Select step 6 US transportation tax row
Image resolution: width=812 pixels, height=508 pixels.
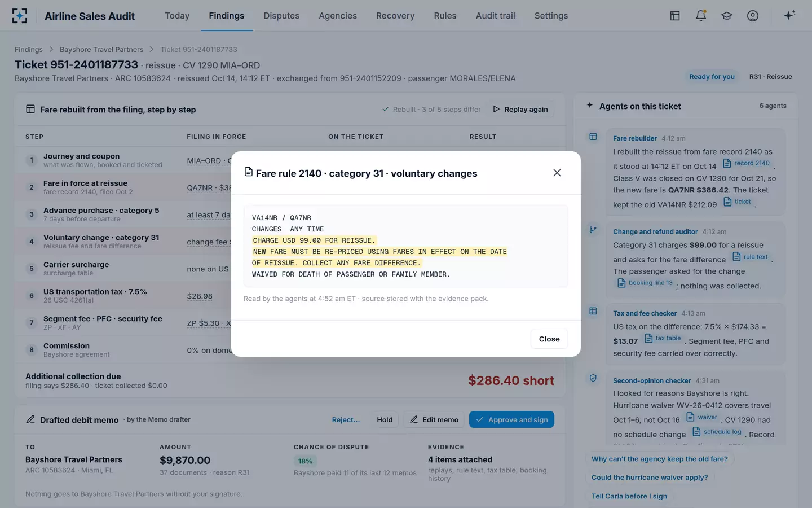290,296
